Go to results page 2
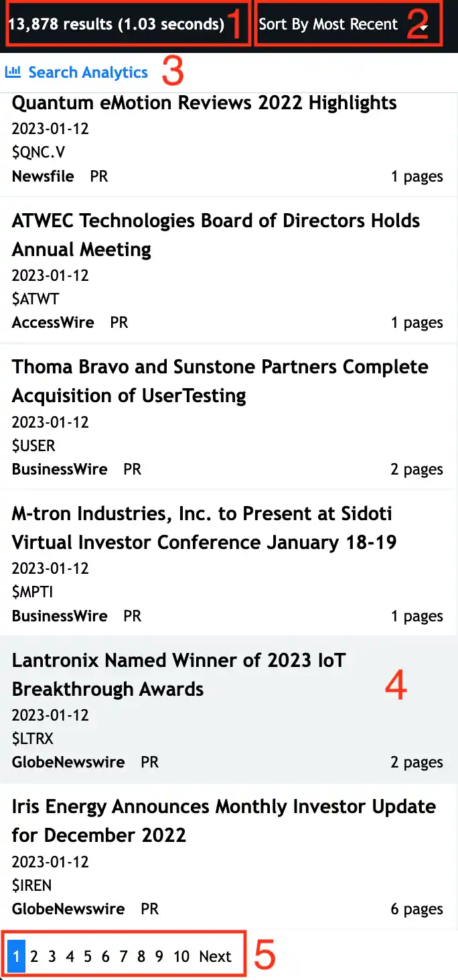Screen dimensions: 458x980 pos(34,957)
